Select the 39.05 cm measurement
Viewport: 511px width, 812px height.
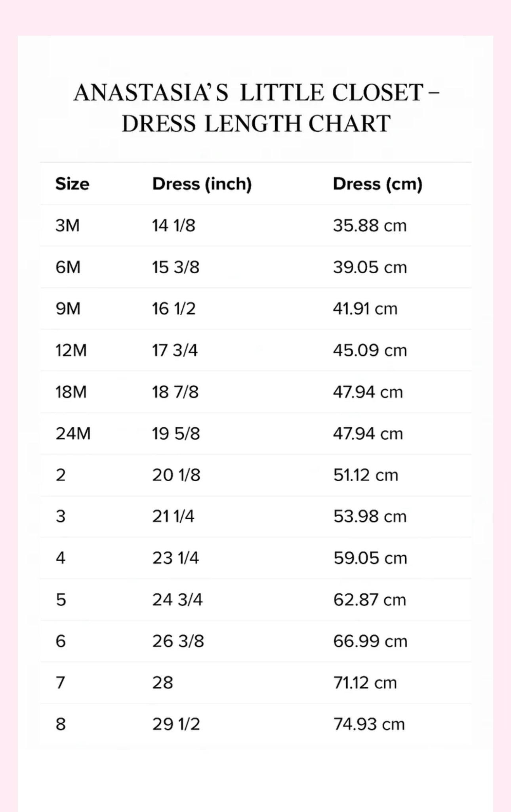point(370,267)
